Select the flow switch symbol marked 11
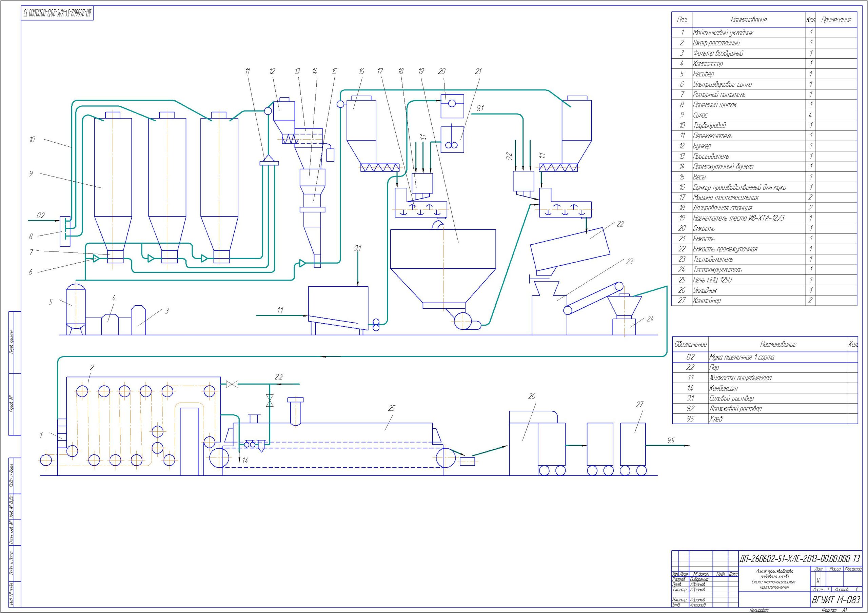868x613 pixels. tap(269, 160)
